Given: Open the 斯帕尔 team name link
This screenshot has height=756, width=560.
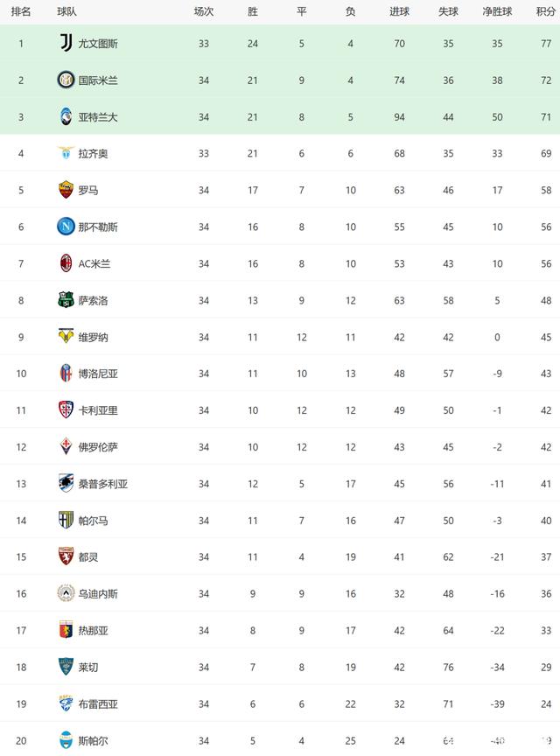Looking at the screenshot, I should pyautogui.click(x=93, y=740).
